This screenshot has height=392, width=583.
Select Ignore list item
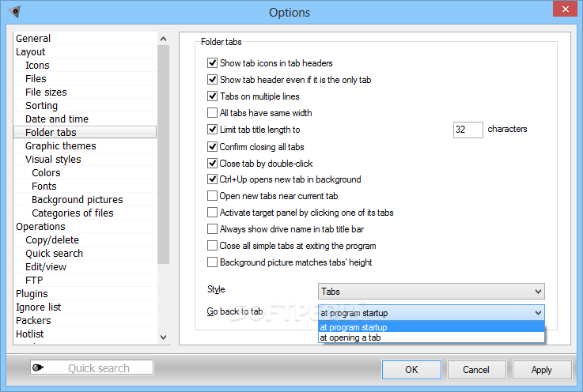click(x=85, y=307)
